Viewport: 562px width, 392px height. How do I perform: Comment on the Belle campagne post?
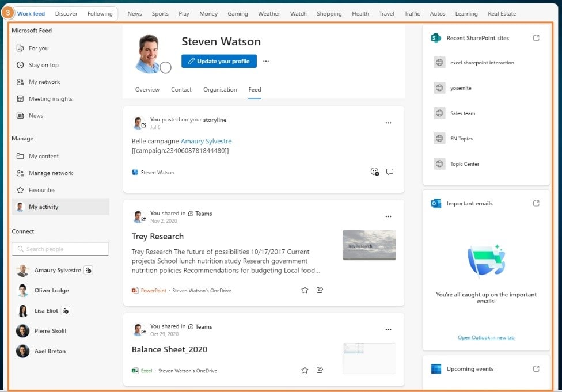pyautogui.click(x=390, y=172)
